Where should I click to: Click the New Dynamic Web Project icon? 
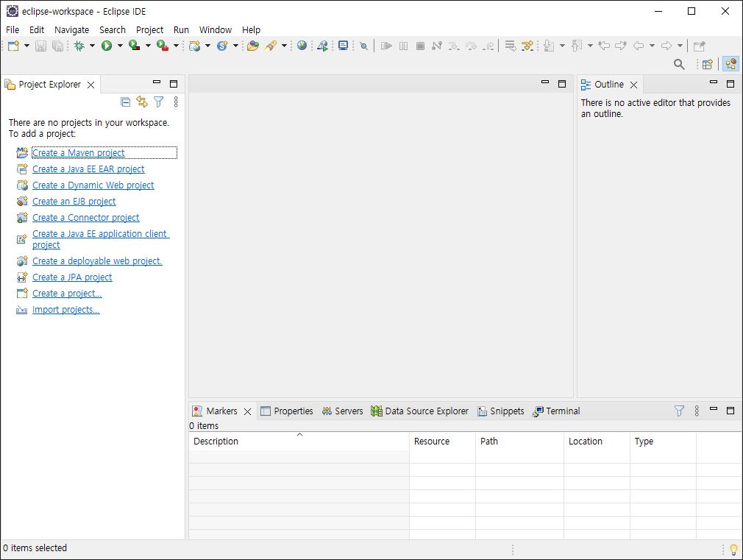tap(194, 46)
